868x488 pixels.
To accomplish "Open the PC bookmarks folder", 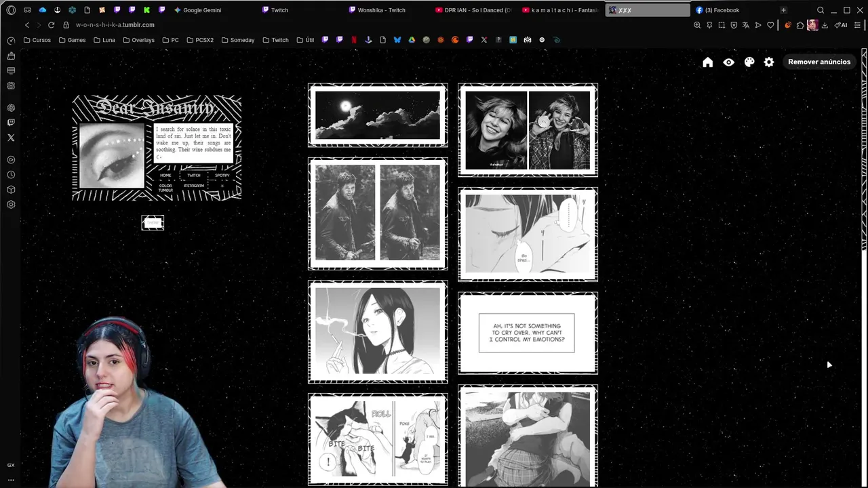I will pos(170,40).
